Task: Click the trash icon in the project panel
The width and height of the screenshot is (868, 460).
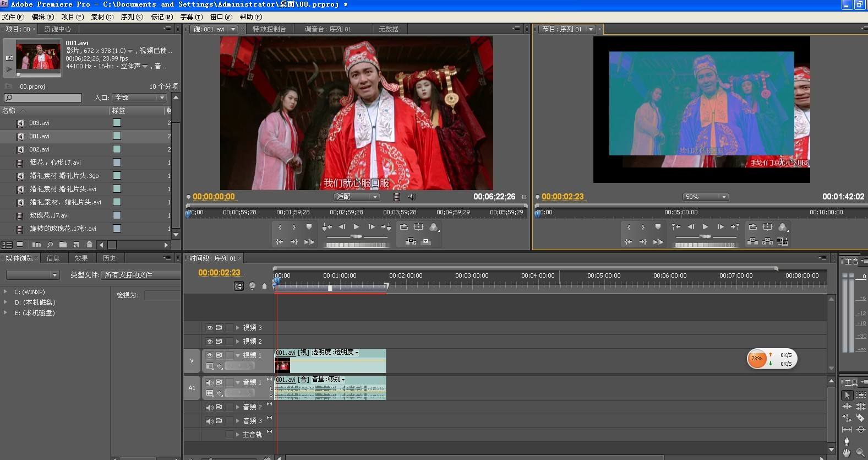Action: [x=89, y=245]
